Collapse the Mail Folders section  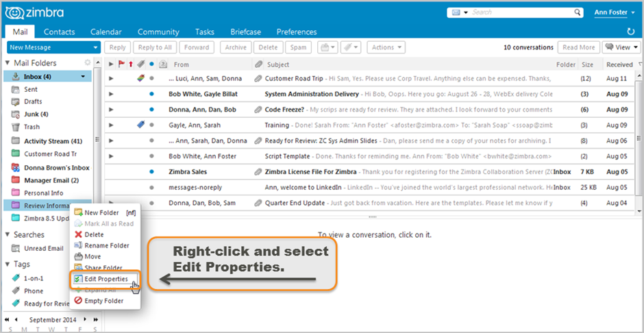point(8,63)
